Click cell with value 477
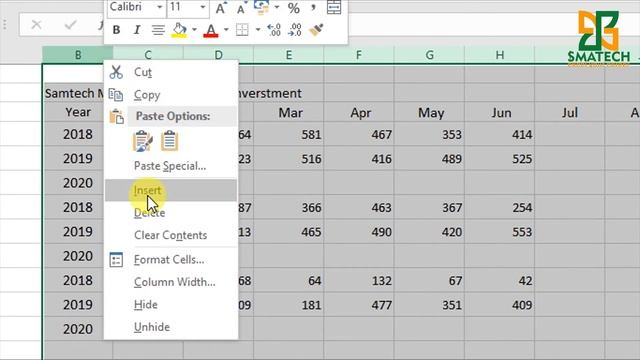Screen dimensions: 640x360 359,305
